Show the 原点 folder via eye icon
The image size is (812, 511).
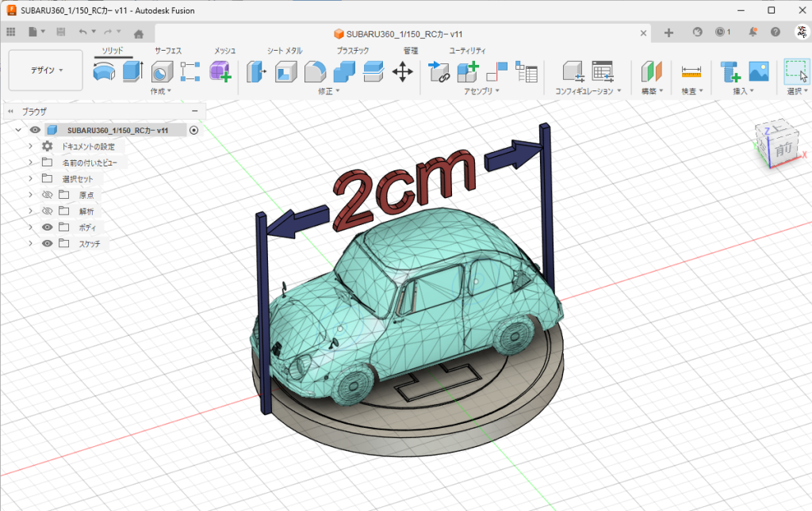tap(47, 195)
